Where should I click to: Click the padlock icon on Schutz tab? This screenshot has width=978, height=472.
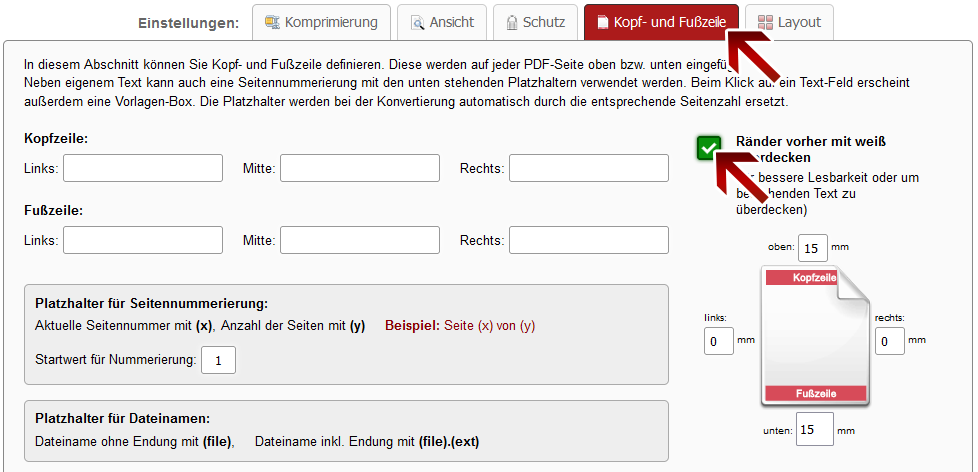(x=512, y=22)
